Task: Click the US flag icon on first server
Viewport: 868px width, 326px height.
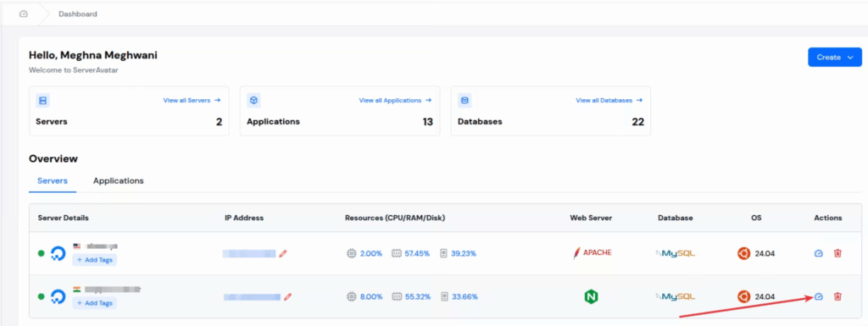Action: tap(77, 246)
